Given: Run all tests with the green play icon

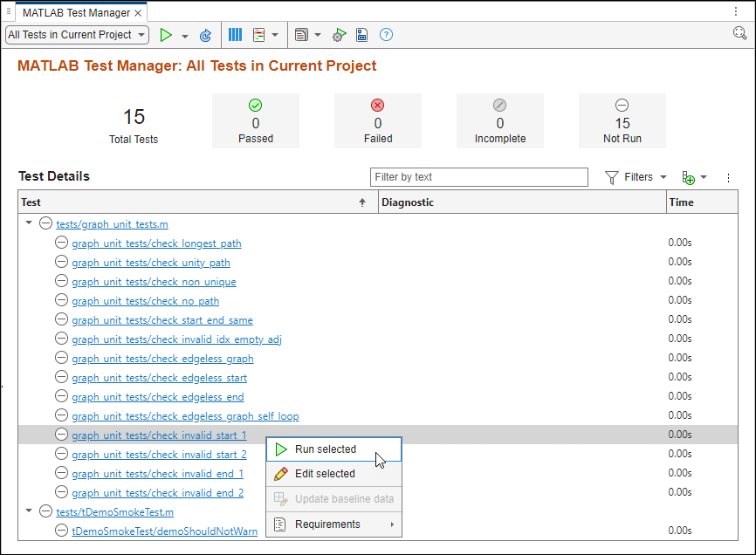Looking at the screenshot, I should coord(166,35).
